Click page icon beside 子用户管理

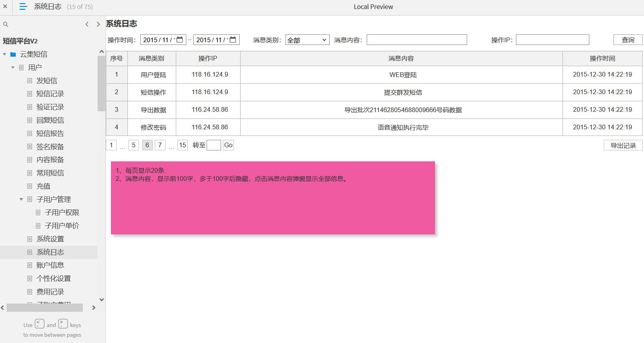pyautogui.click(x=30, y=199)
